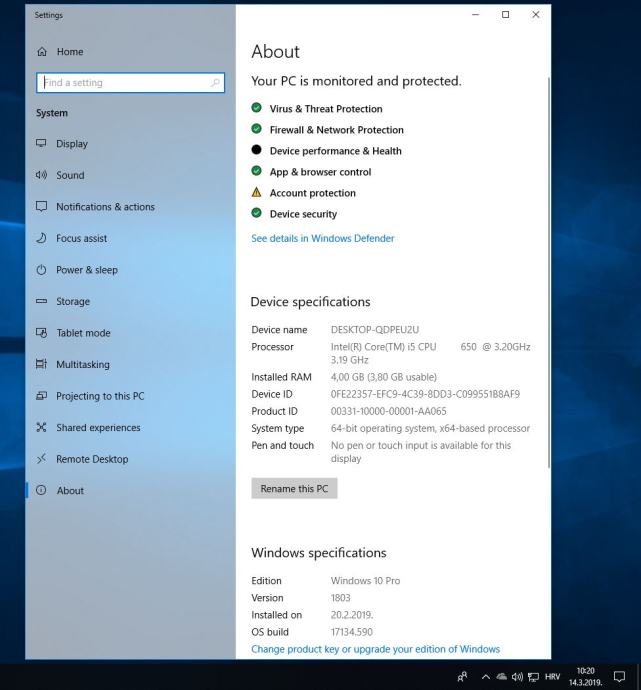Click Device ID value 0FE22357-EFC9-4C39-8DD3-C099551B8AF9
The width and height of the screenshot is (641, 690).
pos(425,394)
